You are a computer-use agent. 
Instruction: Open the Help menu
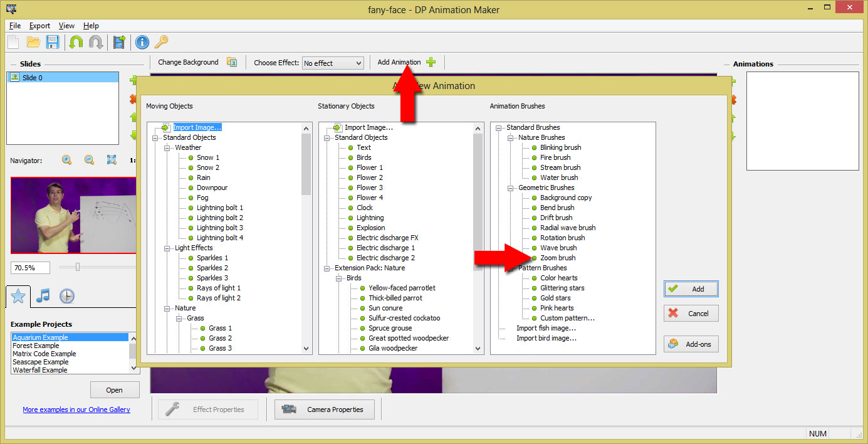(91, 26)
